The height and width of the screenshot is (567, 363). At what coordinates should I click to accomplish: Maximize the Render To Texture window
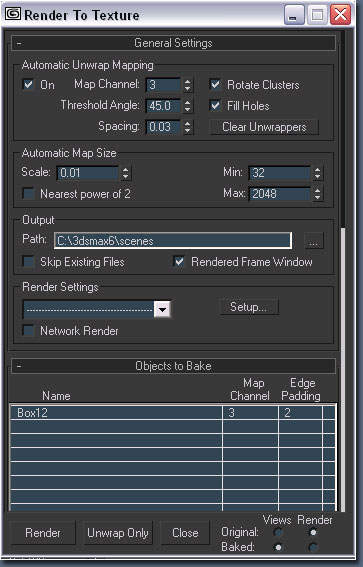317,15
